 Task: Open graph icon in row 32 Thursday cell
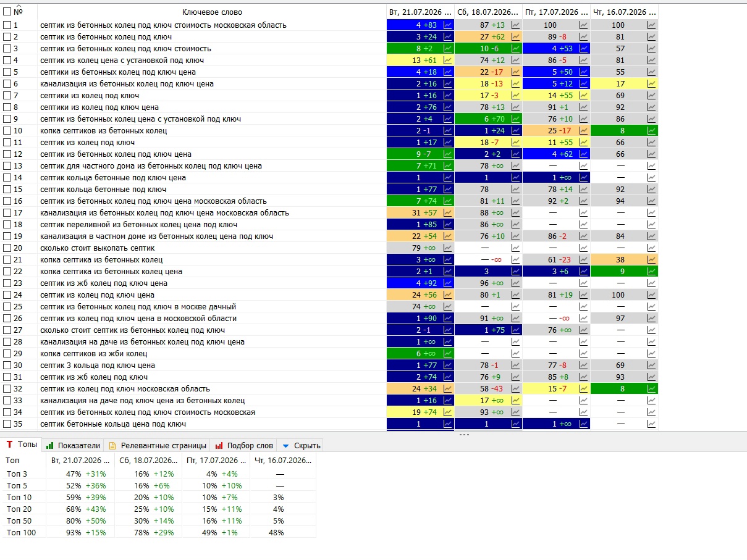coord(651,389)
